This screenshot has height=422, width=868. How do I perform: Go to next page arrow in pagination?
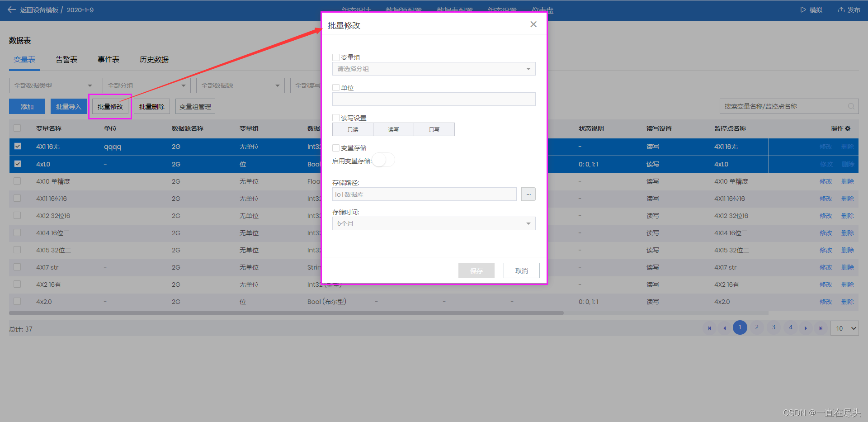click(x=806, y=328)
